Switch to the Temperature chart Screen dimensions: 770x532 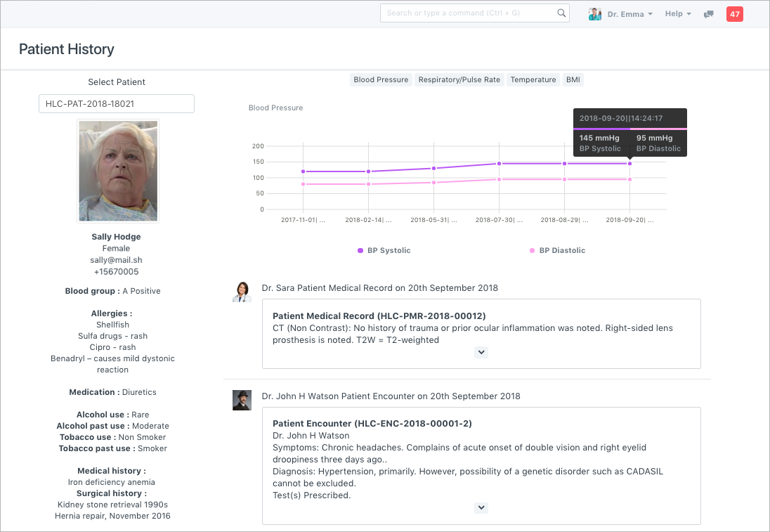click(533, 80)
